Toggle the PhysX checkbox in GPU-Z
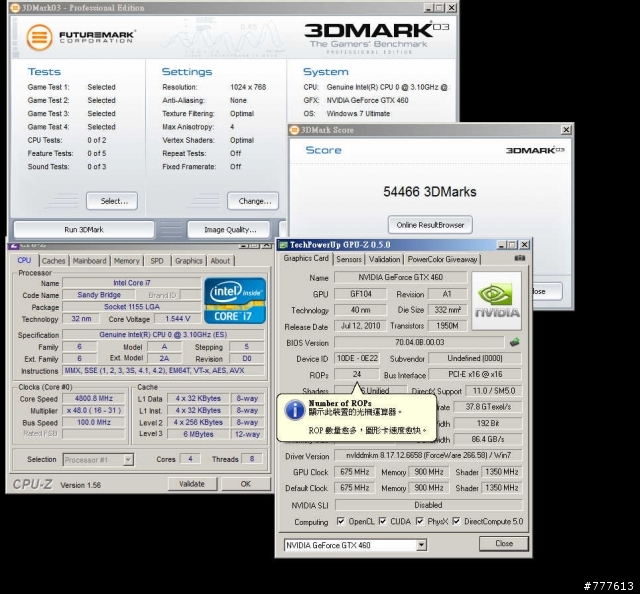 [x=419, y=521]
